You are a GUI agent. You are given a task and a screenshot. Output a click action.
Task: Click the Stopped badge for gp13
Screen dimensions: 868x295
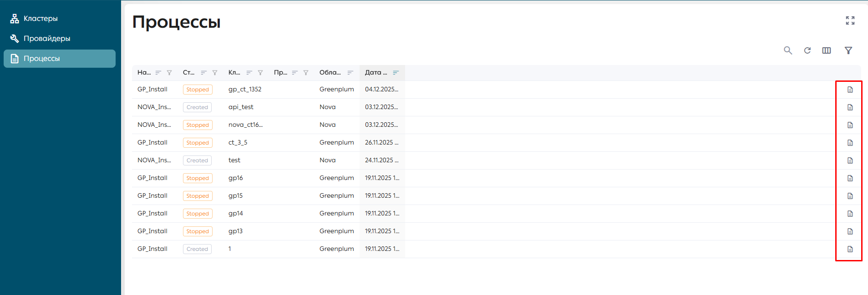click(x=198, y=231)
